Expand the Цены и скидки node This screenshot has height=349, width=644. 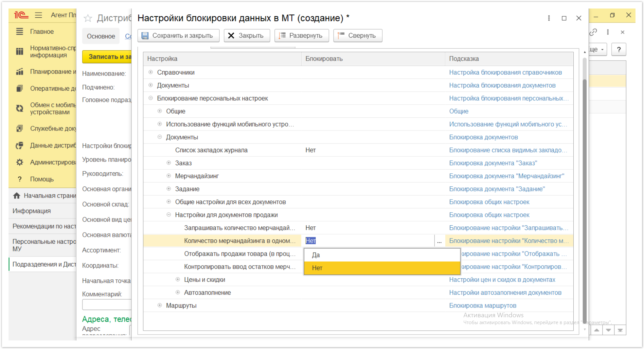coord(178,279)
